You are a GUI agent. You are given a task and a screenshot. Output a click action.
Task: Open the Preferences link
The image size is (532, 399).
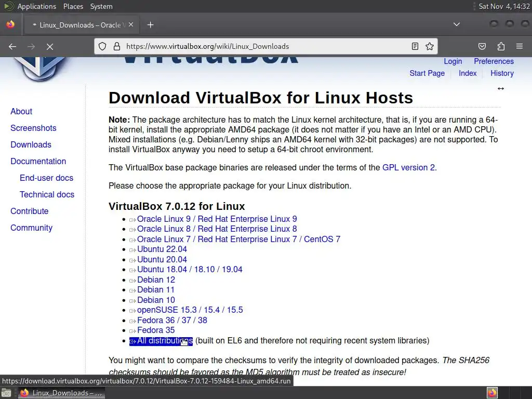coord(494,61)
